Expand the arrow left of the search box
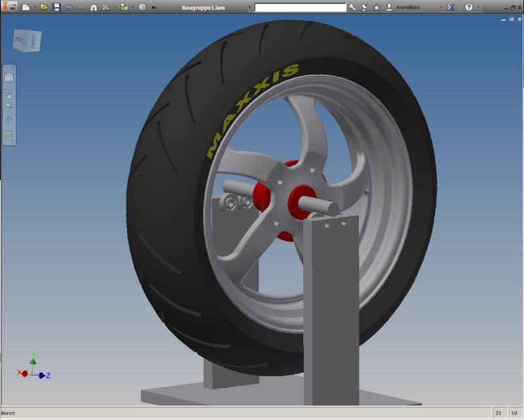524x420 pixels. click(250, 7)
